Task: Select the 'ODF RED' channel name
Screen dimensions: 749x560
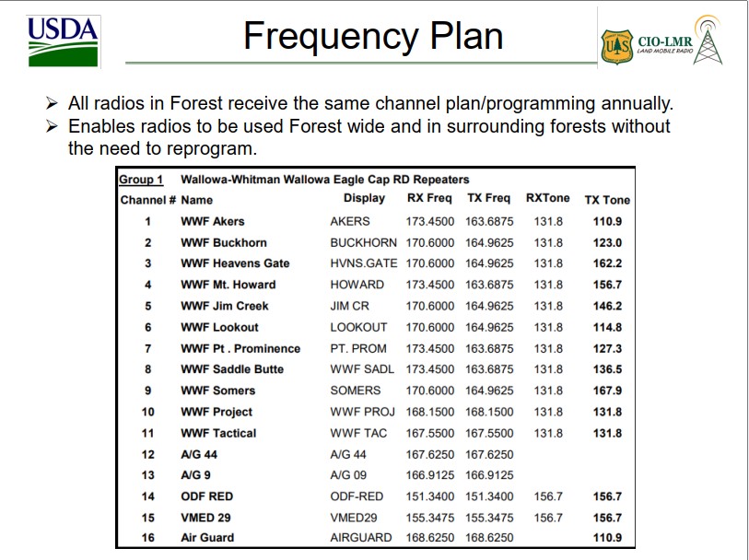Action: [x=207, y=497]
